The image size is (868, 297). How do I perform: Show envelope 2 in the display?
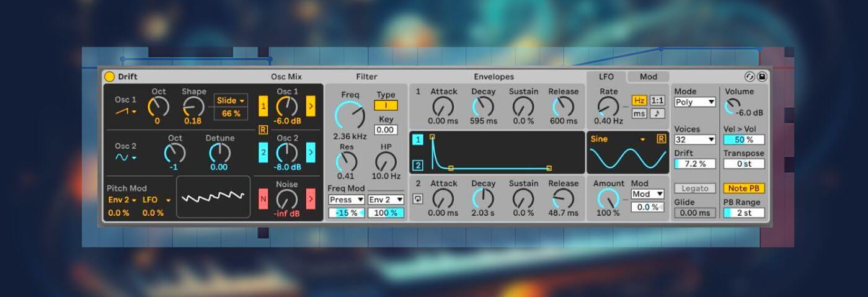[x=418, y=165]
